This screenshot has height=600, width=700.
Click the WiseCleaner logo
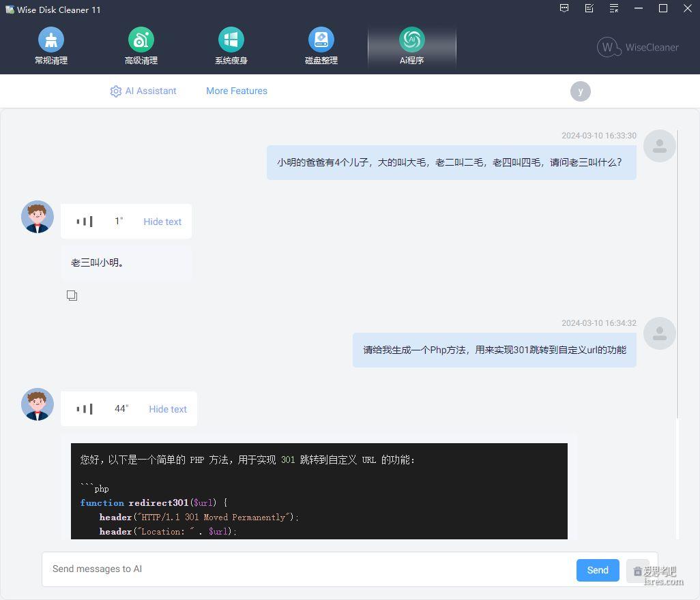pyautogui.click(x=637, y=47)
